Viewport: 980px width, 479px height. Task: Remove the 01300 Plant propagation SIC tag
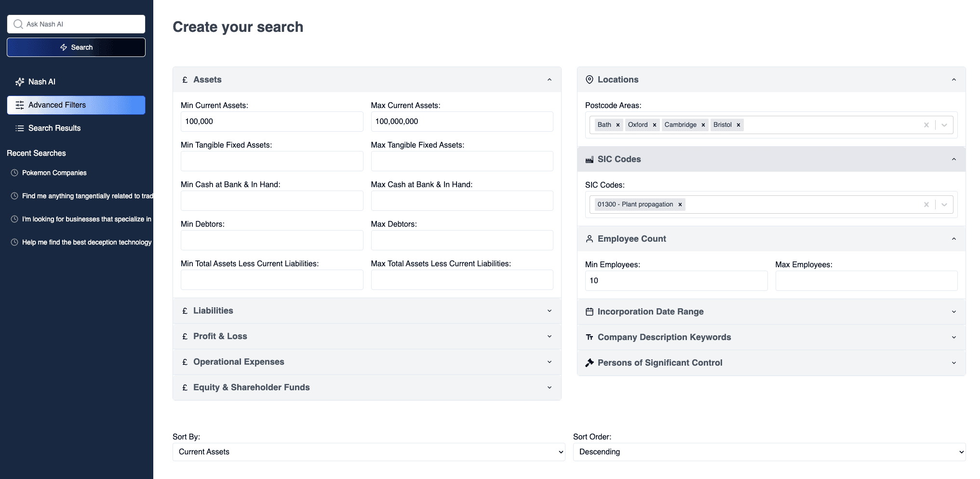[680, 205]
